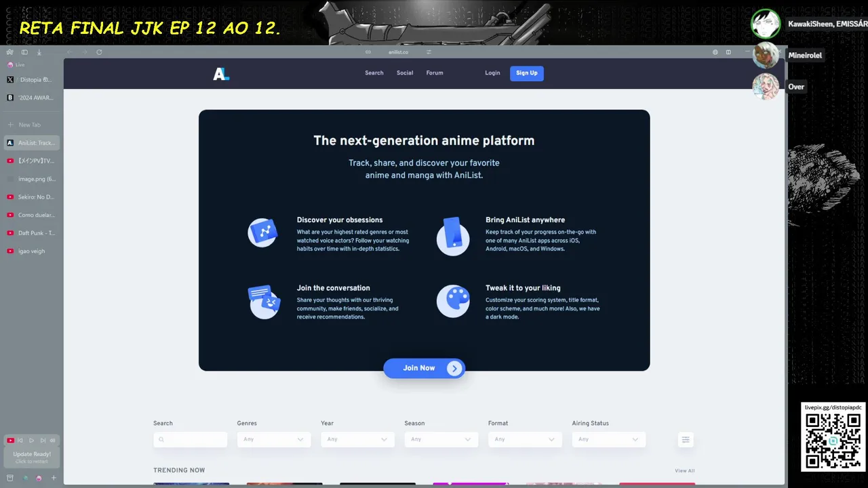Open the Social menu in AniList header
This screenshot has height=488, width=868.
point(405,73)
